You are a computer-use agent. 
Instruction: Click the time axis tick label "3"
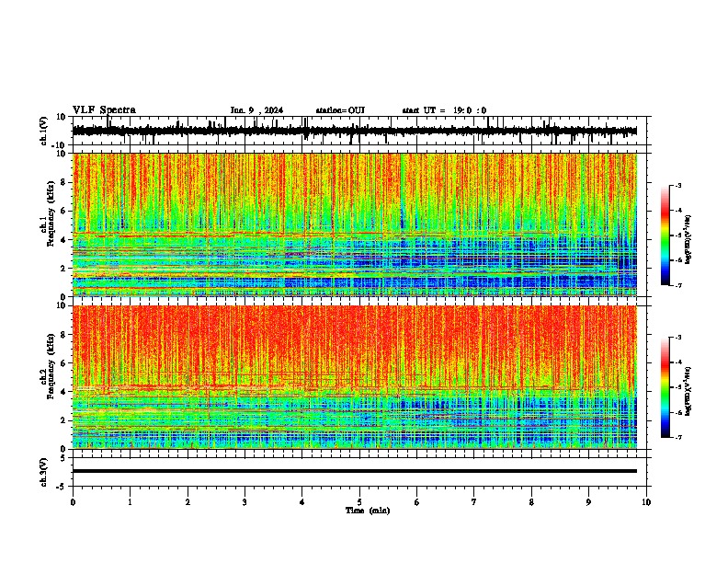pyautogui.click(x=245, y=502)
